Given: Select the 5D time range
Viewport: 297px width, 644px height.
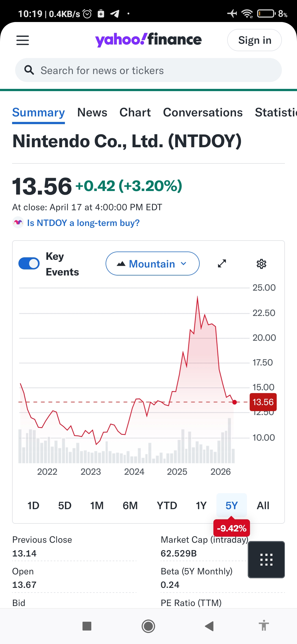Looking at the screenshot, I should pyautogui.click(x=65, y=506).
